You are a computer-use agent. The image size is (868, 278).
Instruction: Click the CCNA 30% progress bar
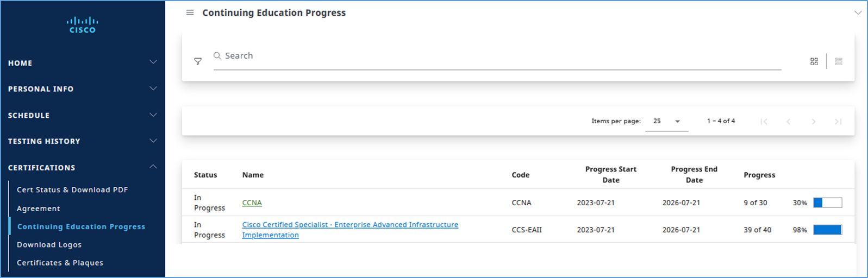pyautogui.click(x=827, y=203)
